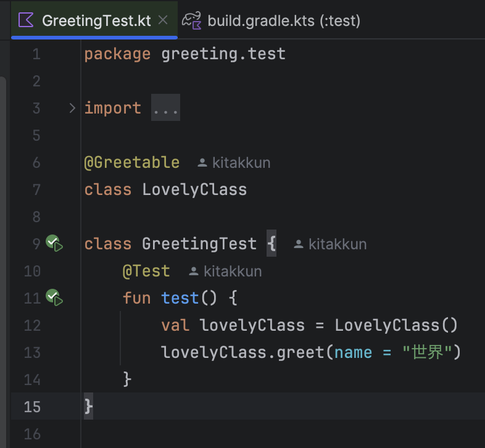This screenshot has width=485, height=448.
Task: Click the GreetingTest class name
Action: [199, 244]
